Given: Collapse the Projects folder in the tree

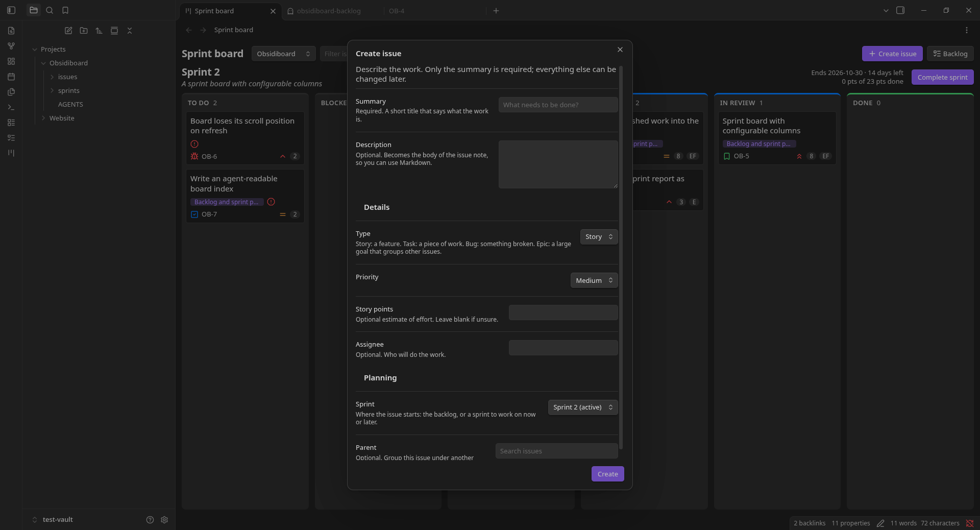Looking at the screenshot, I should pyautogui.click(x=35, y=50).
